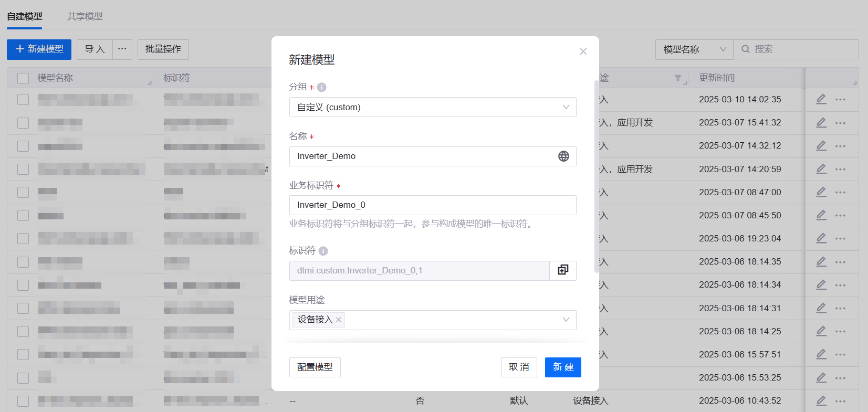
Task: Click the 新建 button to create model
Action: [x=563, y=367]
